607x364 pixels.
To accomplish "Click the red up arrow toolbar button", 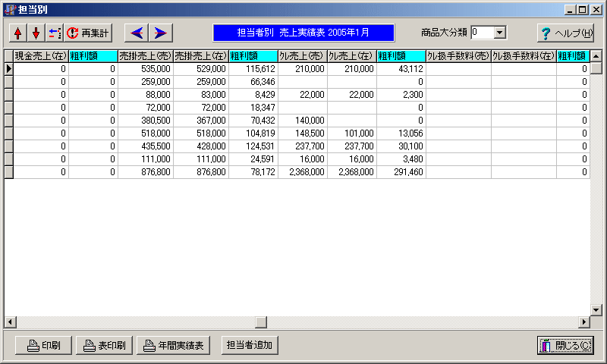I will click(17, 33).
